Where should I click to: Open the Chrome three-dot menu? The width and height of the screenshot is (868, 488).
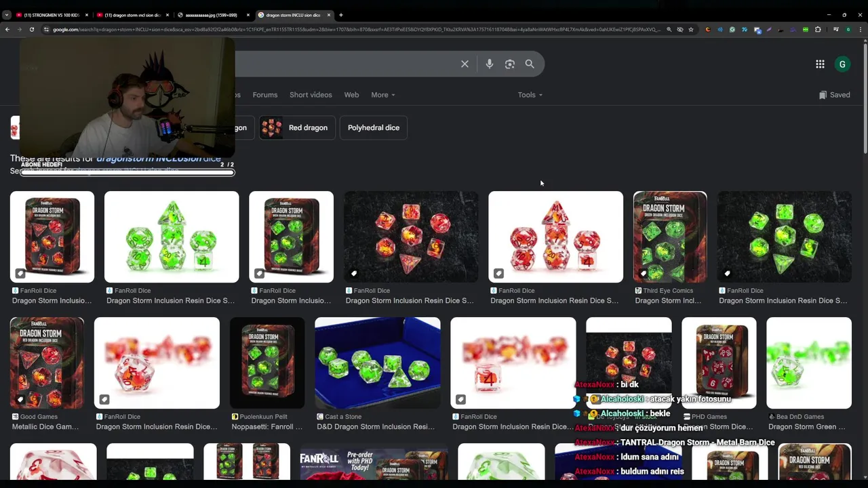click(861, 30)
